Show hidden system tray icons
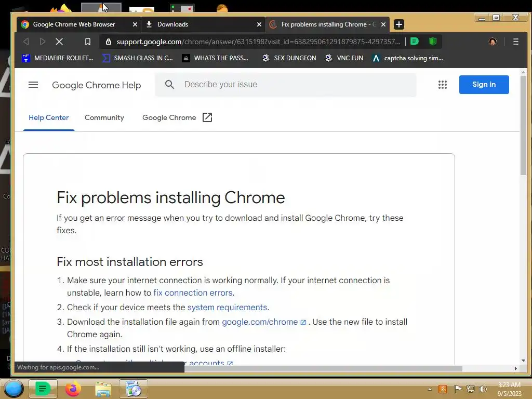This screenshot has width=532, height=399. pyautogui.click(x=430, y=389)
